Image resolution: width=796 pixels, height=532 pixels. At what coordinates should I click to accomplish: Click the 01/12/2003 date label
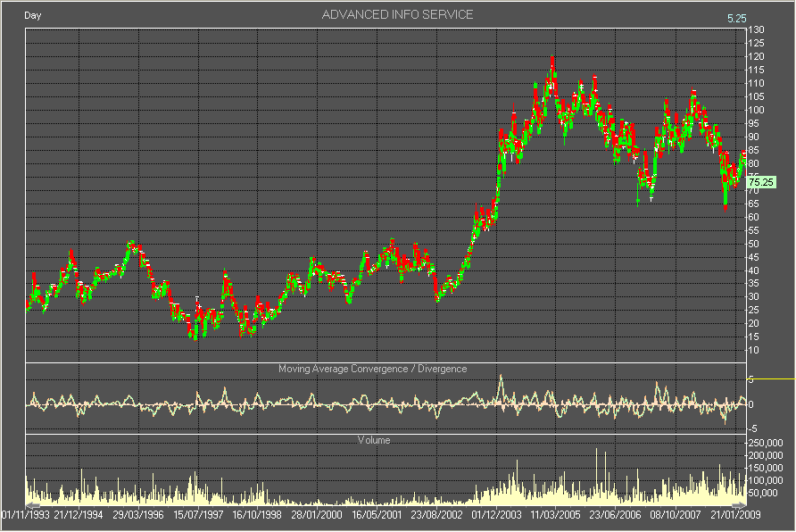pyautogui.click(x=496, y=515)
